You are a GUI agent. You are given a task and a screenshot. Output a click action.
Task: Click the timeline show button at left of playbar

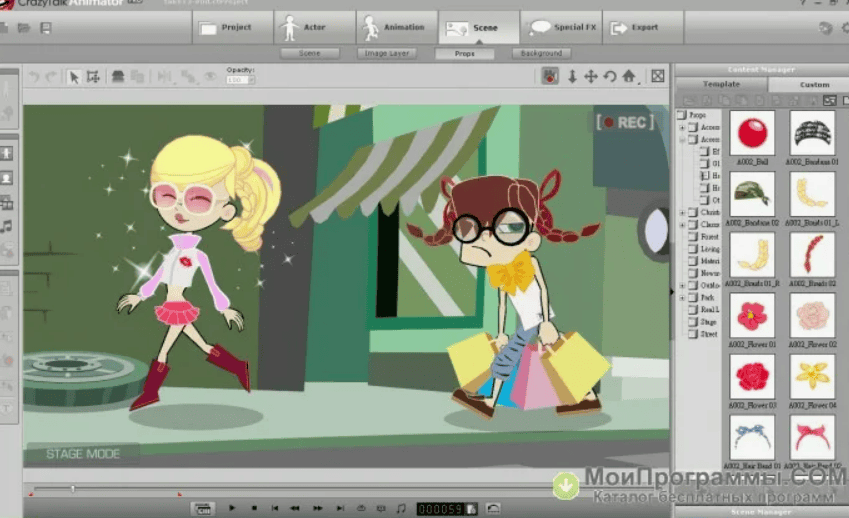[203, 508]
